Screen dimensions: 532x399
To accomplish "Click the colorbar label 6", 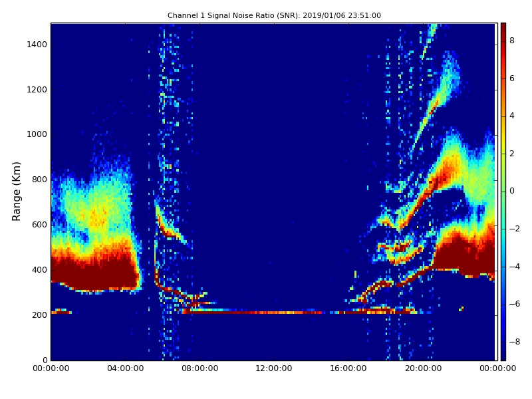I will (512, 78).
